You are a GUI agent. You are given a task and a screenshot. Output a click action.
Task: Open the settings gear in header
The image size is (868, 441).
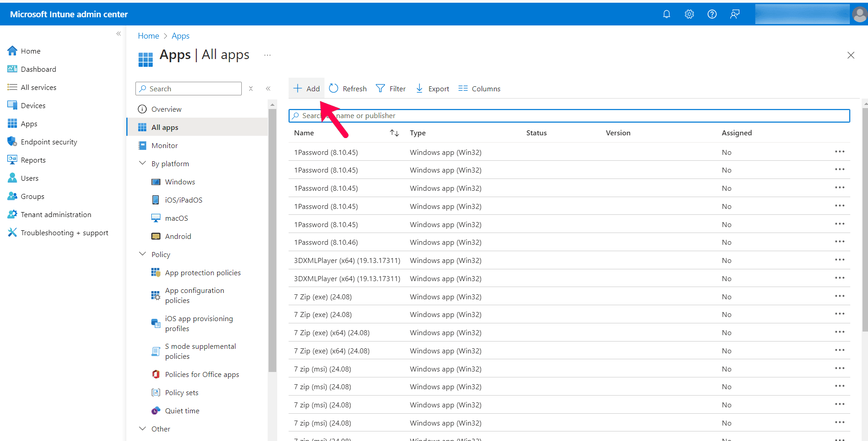coord(689,14)
